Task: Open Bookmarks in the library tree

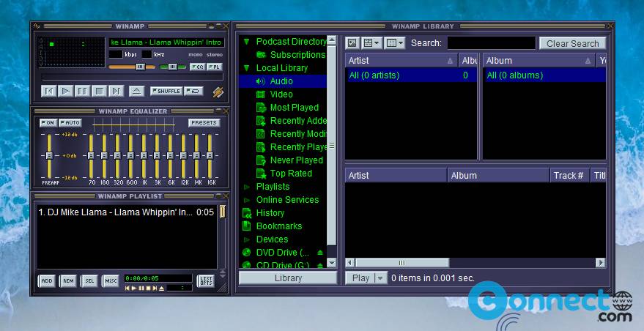Action: click(x=272, y=226)
